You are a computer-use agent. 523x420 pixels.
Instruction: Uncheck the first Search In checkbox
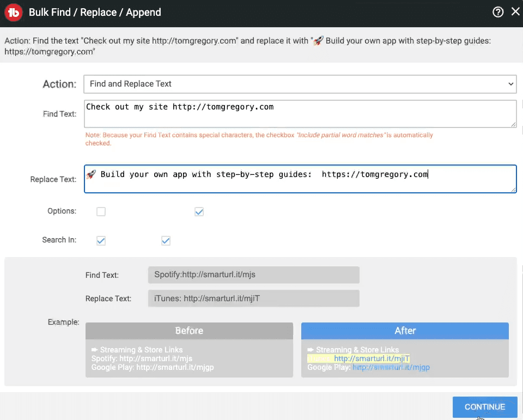pos(101,240)
